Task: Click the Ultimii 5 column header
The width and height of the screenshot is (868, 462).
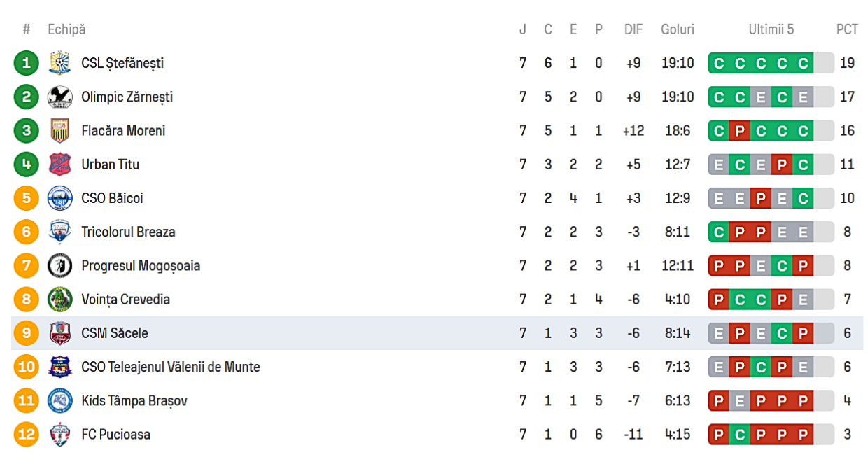Action: [771, 29]
